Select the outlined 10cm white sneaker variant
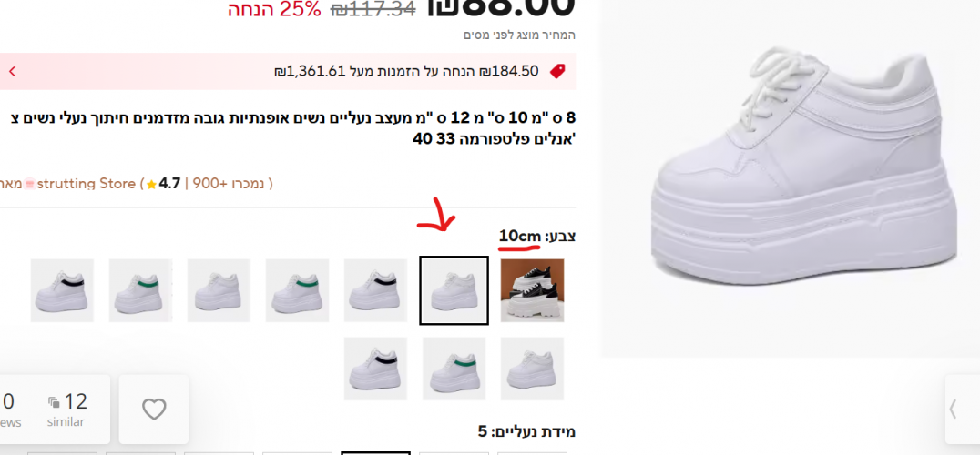The image size is (980, 455). (454, 290)
